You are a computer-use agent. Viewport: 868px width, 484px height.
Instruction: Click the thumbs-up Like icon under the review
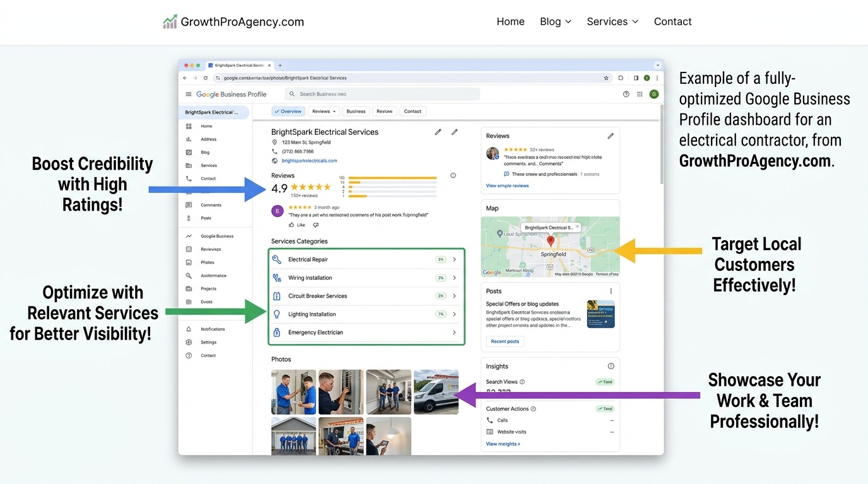(291, 224)
